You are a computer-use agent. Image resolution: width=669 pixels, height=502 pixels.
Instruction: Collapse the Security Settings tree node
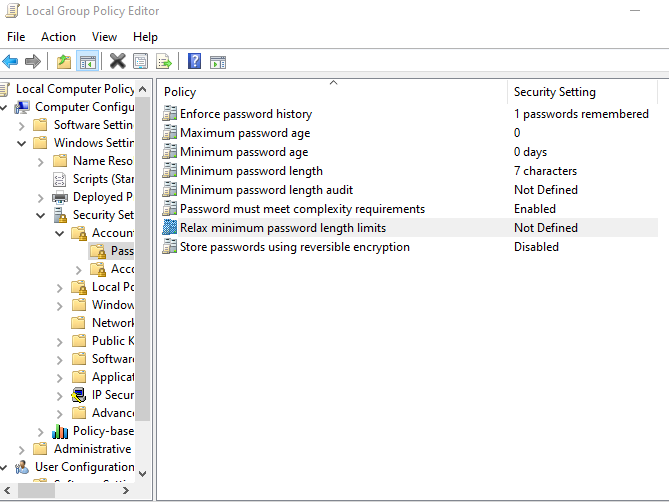(x=41, y=215)
